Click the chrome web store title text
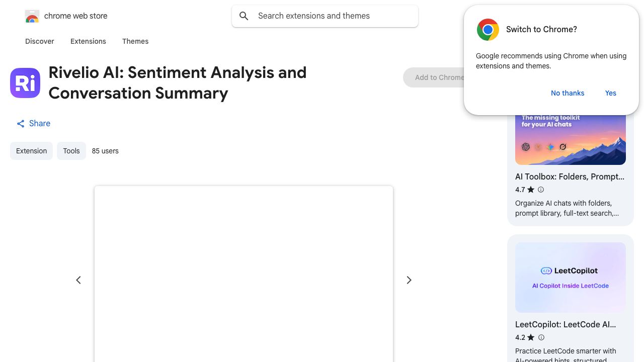 tap(76, 16)
